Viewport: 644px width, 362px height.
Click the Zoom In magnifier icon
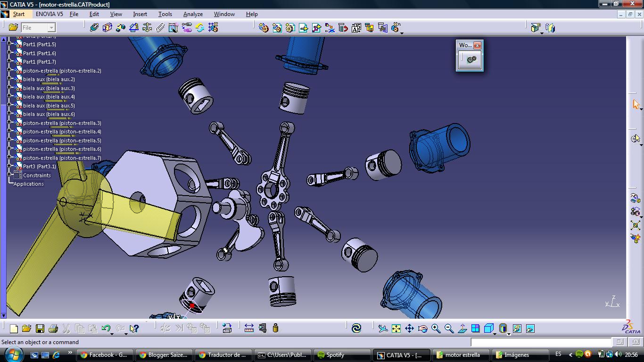point(436,327)
